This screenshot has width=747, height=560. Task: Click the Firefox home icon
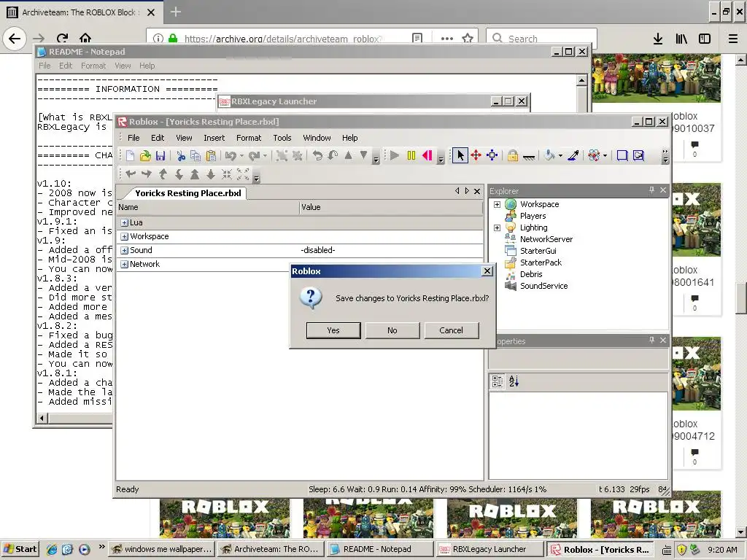85,38
